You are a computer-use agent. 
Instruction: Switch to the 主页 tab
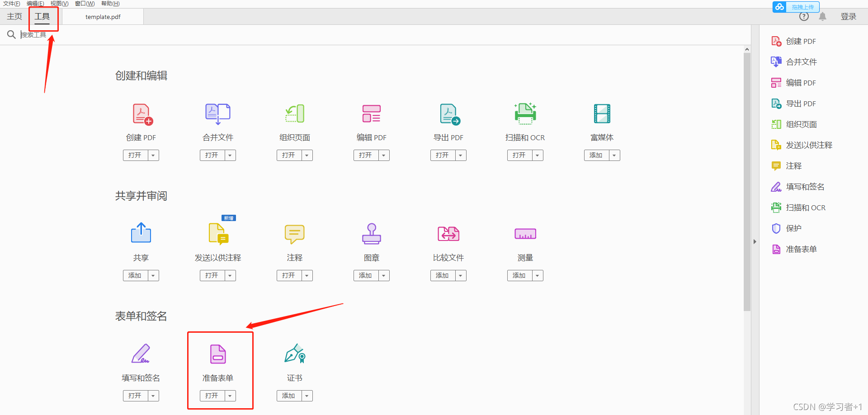(14, 17)
